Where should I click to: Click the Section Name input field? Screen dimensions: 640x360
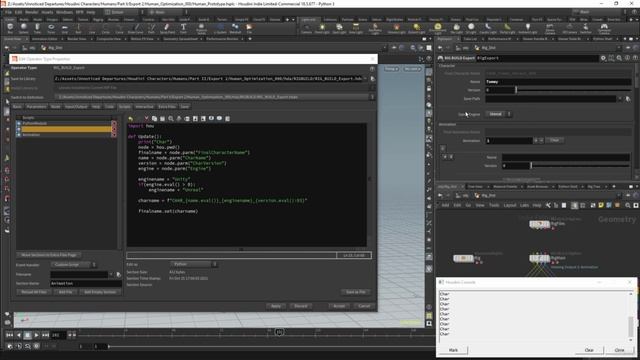pyautogui.click(x=86, y=283)
